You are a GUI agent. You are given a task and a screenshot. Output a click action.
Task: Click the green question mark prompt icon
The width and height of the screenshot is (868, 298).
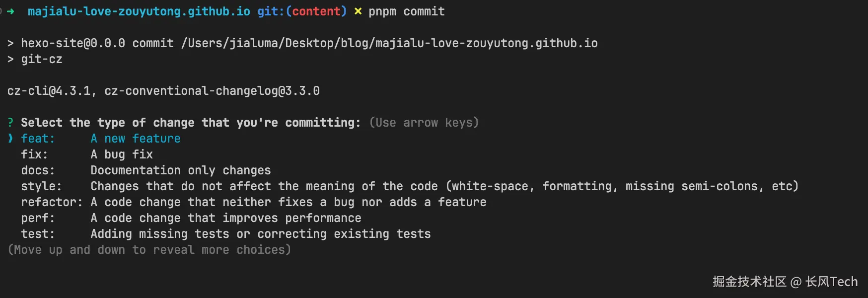pos(10,123)
